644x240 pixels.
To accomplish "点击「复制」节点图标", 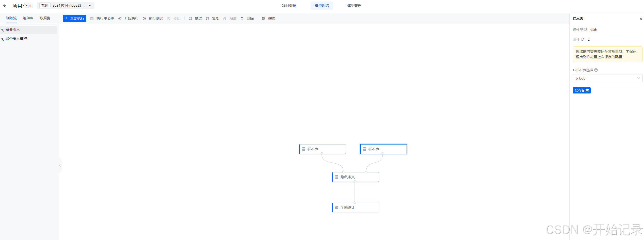I will pyautogui.click(x=207, y=18).
